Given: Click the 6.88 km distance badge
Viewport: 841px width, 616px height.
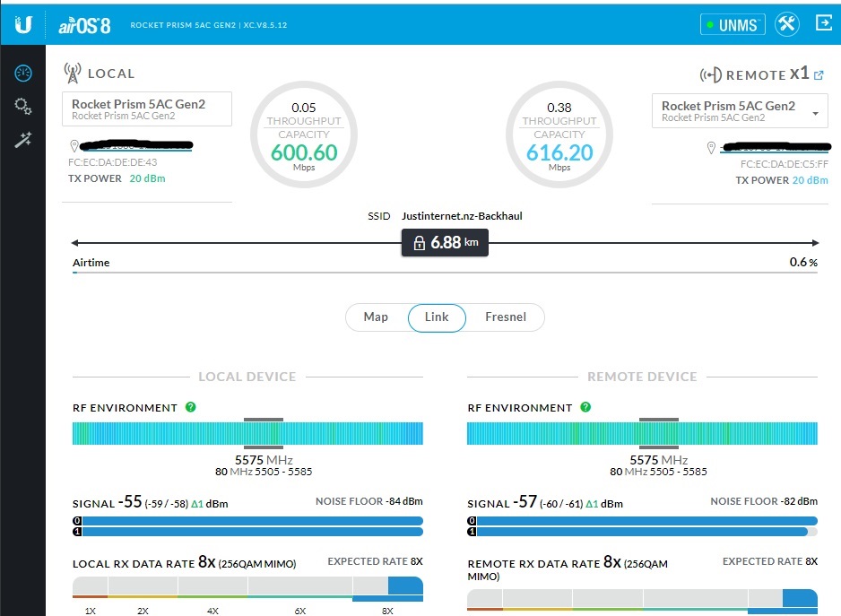Looking at the screenshot, I should pos(446,242).
